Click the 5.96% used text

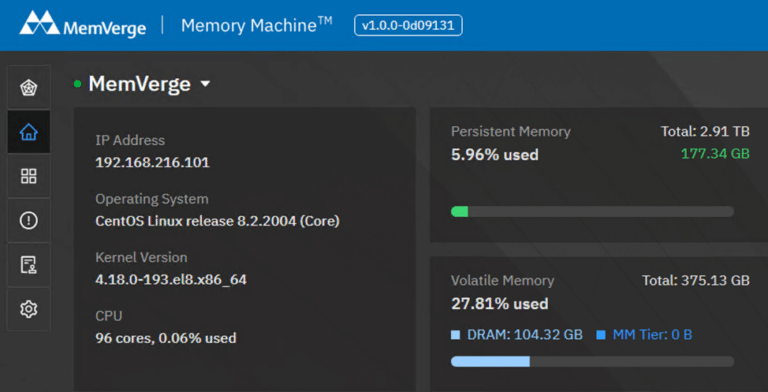[495, 155]
